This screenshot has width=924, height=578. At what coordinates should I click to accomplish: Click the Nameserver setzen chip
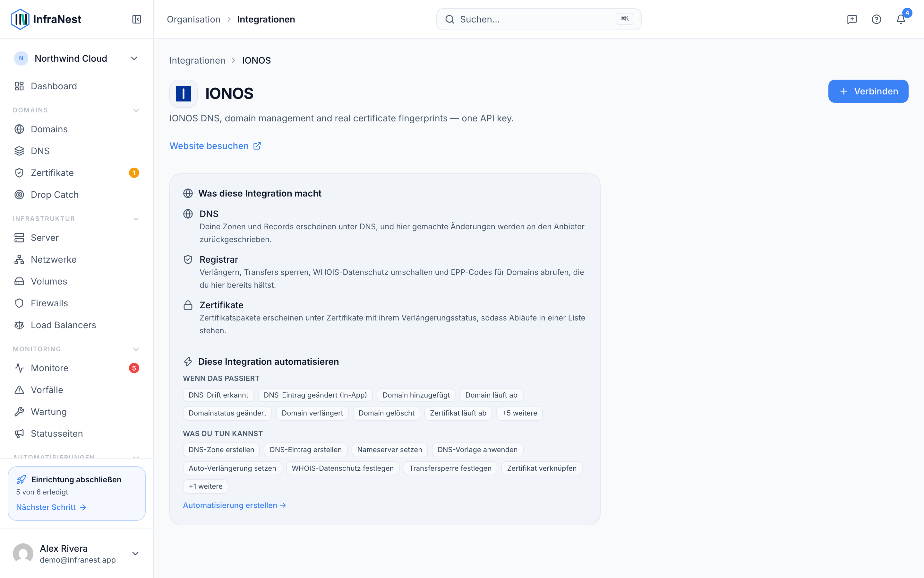coord(389,450)
